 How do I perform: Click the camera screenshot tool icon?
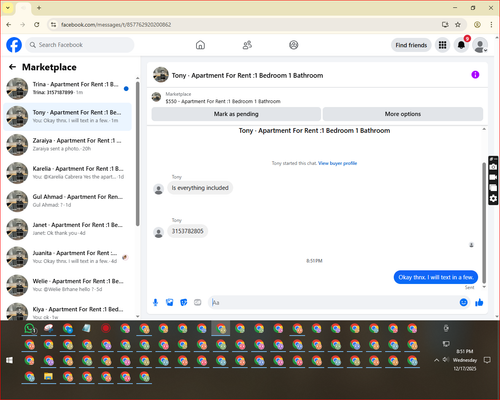(493, 167)
